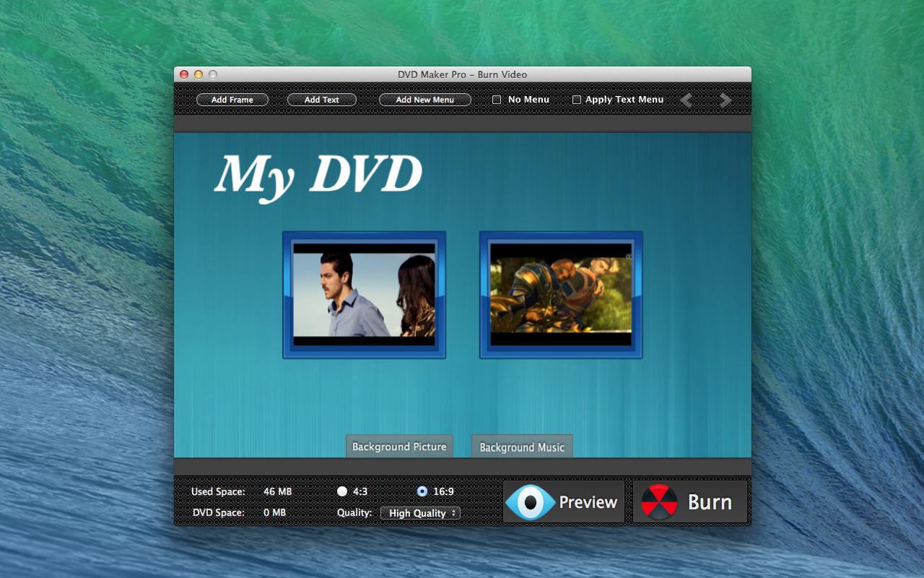Screen dimensions: 924x578
Task: Click the Preview button
Action: click(564, 501)
